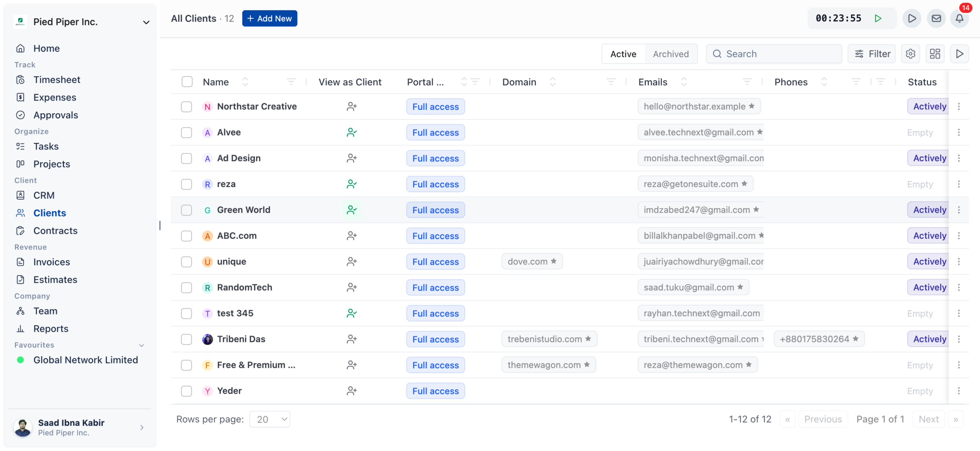
Task: View as client for Tribeni Das
Action: click(351, 339)
